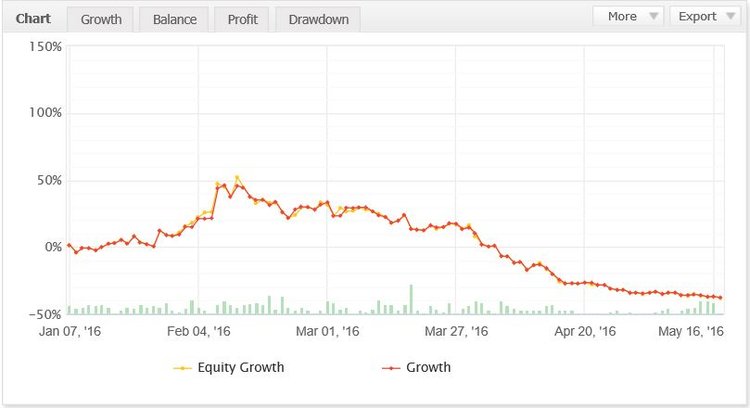Toggle the Growth legend series
The width and height of the screenshot is (750, 408).
tap(428, 367)
